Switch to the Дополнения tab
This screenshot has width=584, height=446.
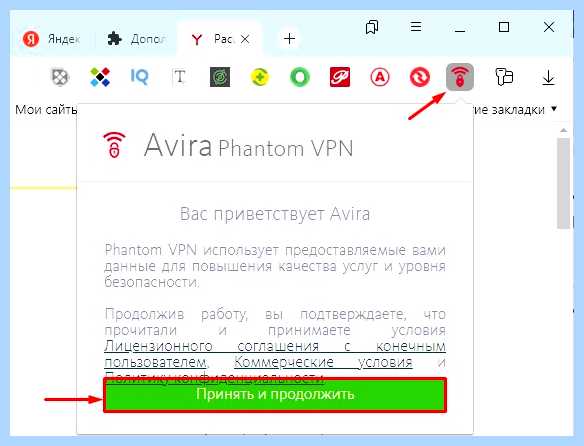(x=136, y=39)
